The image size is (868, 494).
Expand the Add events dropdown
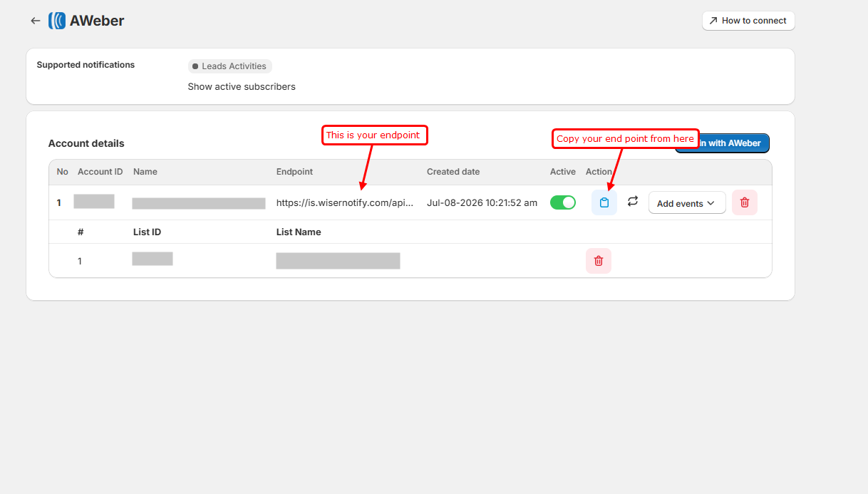click(x=687, y=203)
